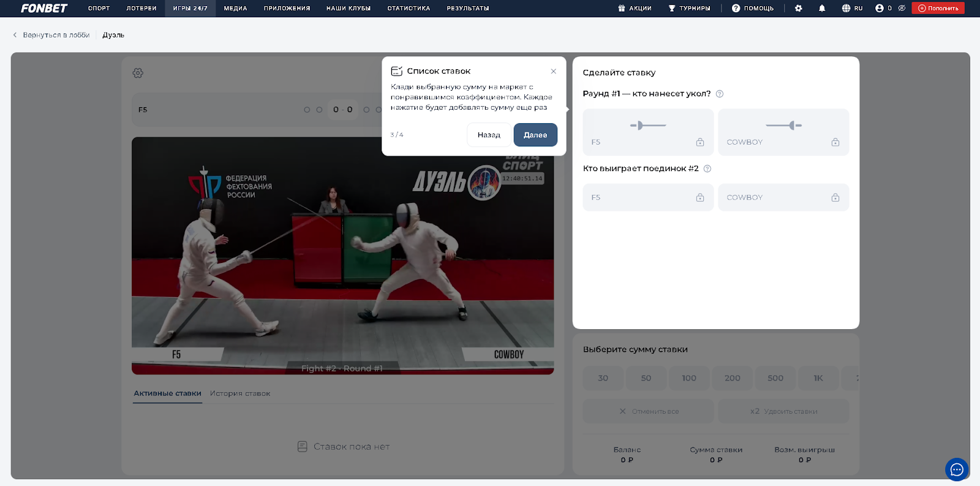Click the Пополнить deposit button
This screenshot has height=486, width=980.
tap(938, 9)
